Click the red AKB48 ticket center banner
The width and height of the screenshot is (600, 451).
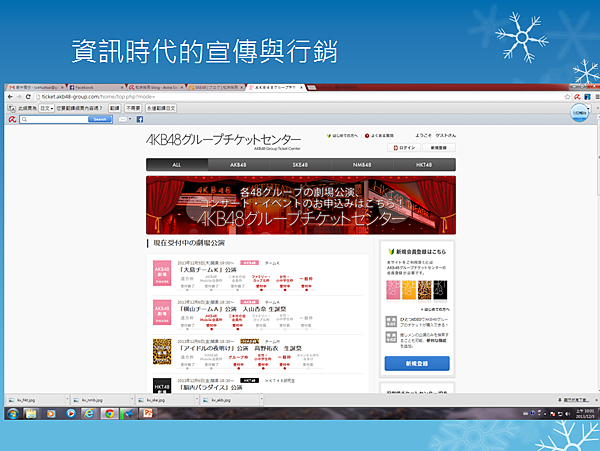pos(301,205)
